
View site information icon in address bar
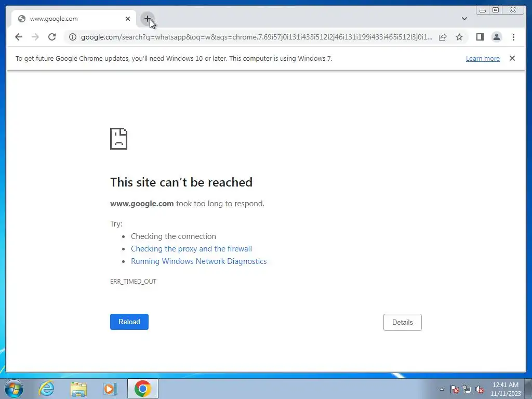click(73, 37)
